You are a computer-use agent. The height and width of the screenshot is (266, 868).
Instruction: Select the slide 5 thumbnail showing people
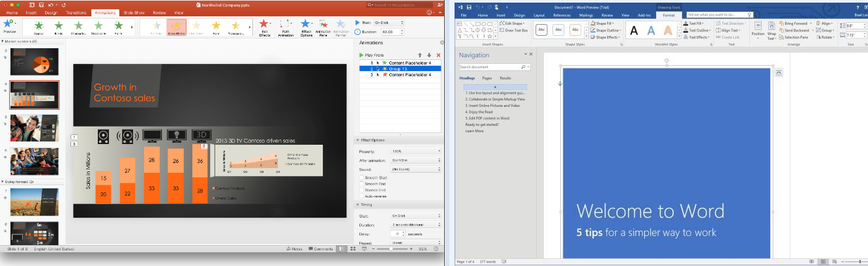click(34, 127)
